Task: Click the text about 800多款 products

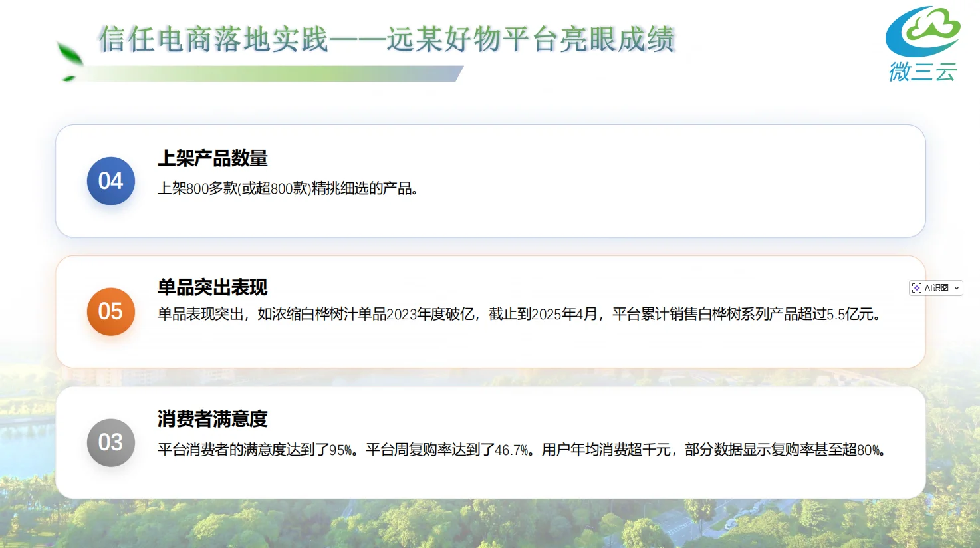Action: tap(288, 189)
